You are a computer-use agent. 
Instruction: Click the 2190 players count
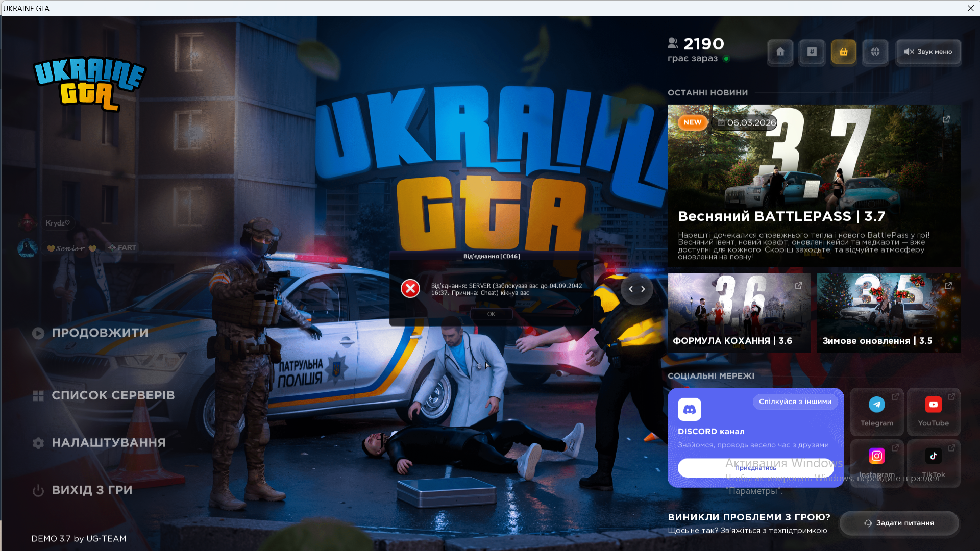tap(704, 44)
